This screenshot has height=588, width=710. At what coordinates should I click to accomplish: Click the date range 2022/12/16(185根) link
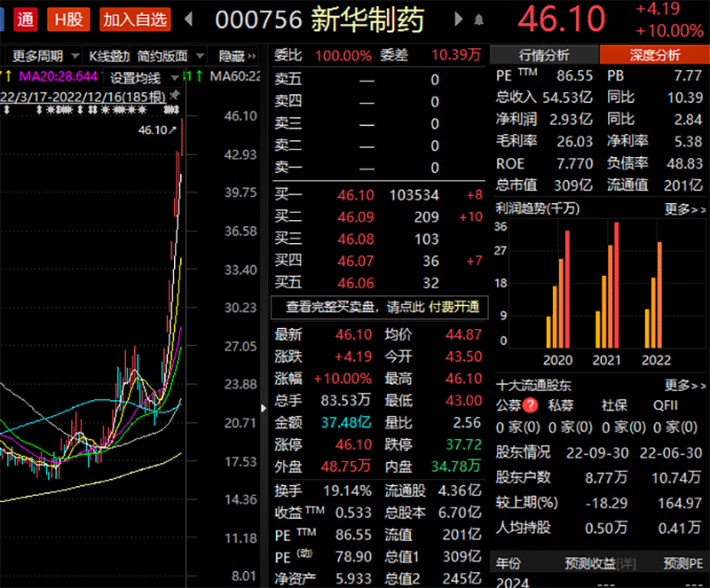pyautogui.click(x=83, y=97)
